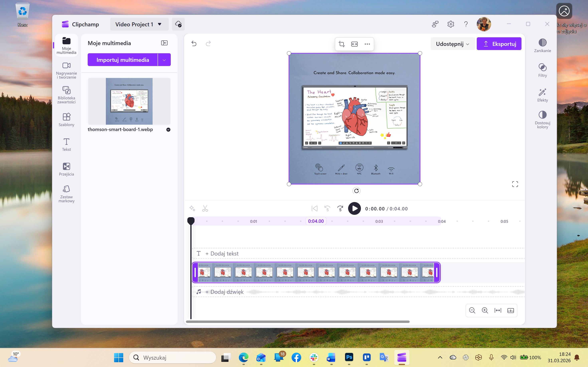Viewport: 588px width, 367px height.
Task: Toggle the timeline collapse button
Action: (x=511, y=310)
